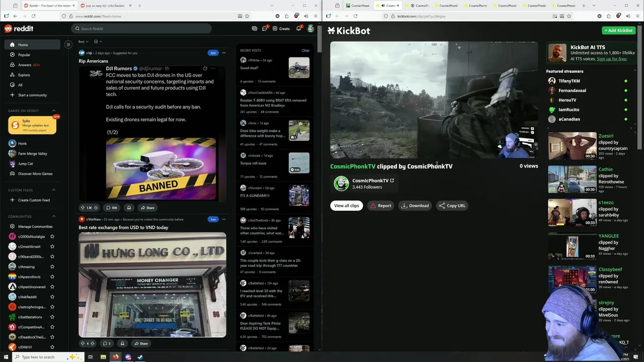This screenshot has height=362, width=644.
Task: Open the Syllo game card
Action: coord(32,125)
